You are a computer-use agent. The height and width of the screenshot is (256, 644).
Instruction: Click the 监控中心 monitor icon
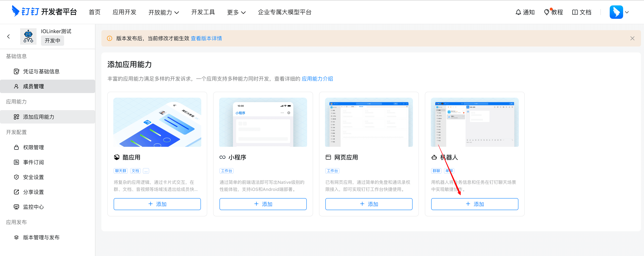(x=16, y=207)
